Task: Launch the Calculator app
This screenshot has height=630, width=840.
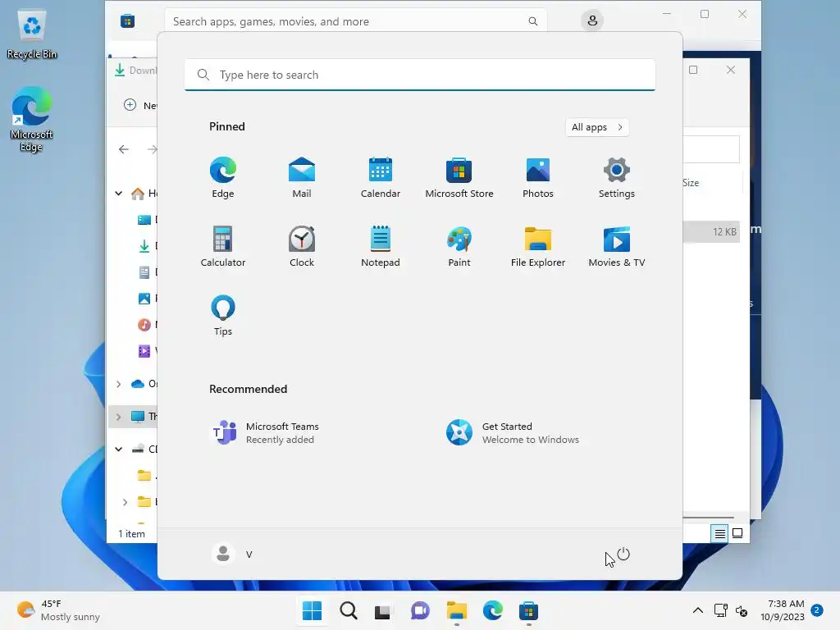Action: click(x=223, y=246)
